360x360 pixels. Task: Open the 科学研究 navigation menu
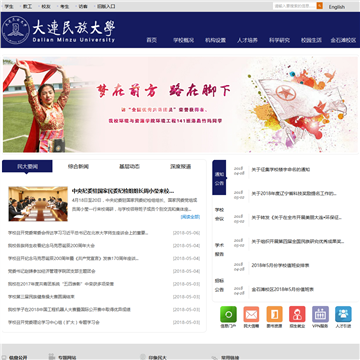(279, 40)
